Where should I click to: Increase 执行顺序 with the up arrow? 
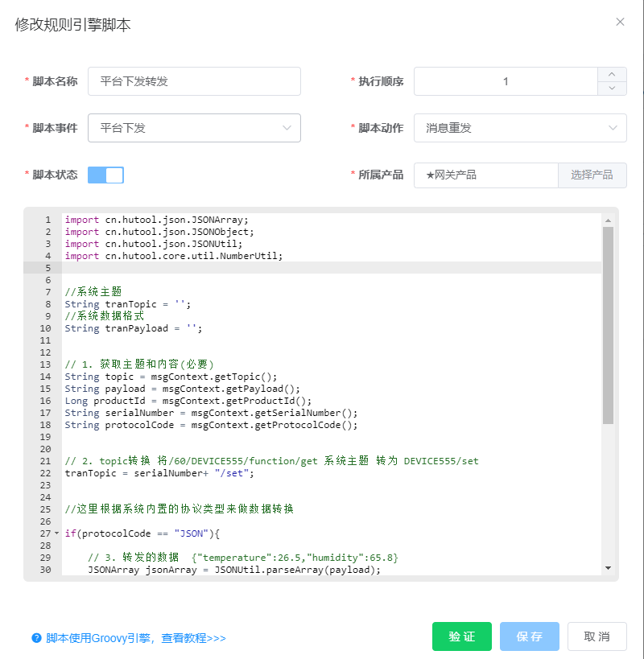[612, 74]
